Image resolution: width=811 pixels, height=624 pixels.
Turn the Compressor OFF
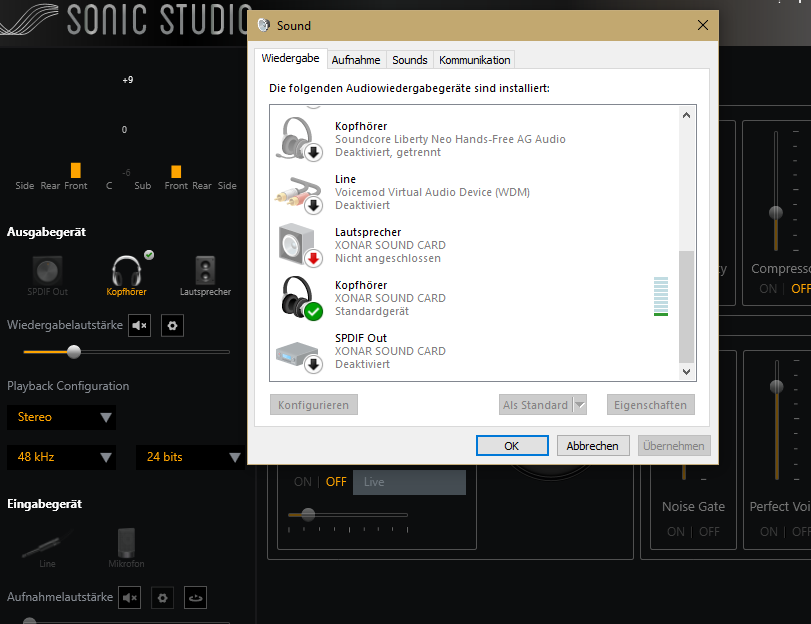coord(801,289)
